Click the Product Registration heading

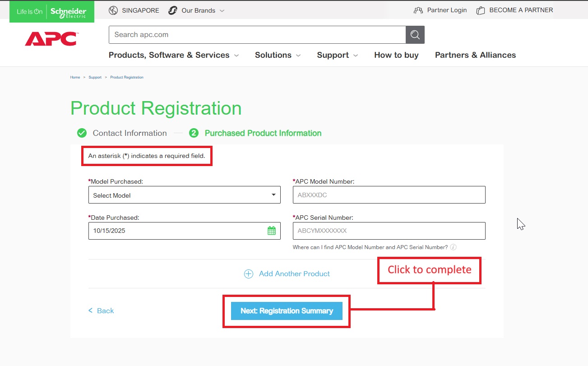tap(156, 108)
